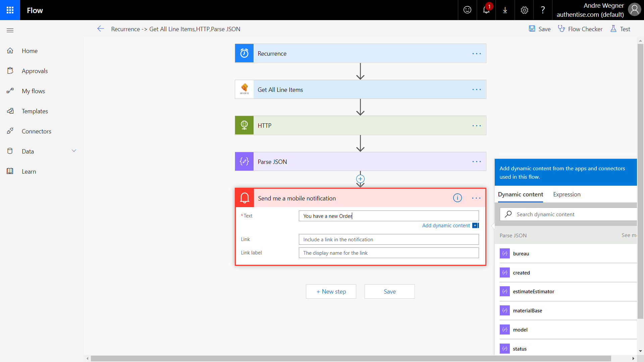
Task: Open the mobile notification step ellipsis menu
Action: (x=476, y=198)
